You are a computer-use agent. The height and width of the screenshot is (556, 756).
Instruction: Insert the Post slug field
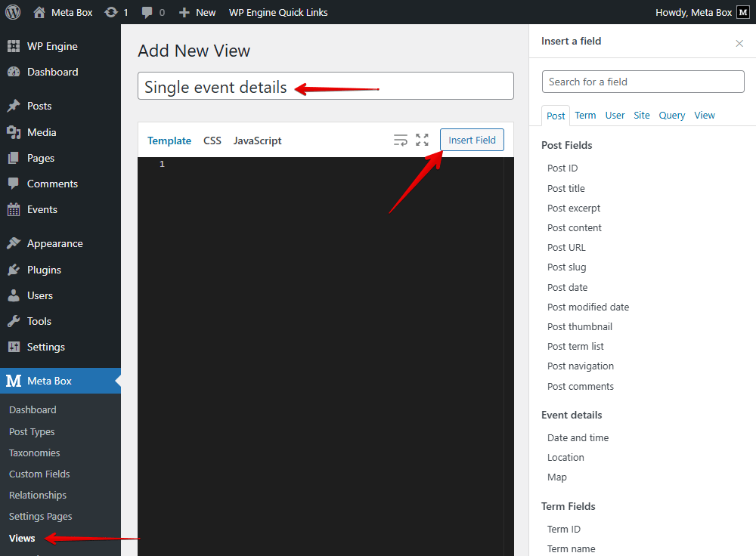(x=566, y=267)
